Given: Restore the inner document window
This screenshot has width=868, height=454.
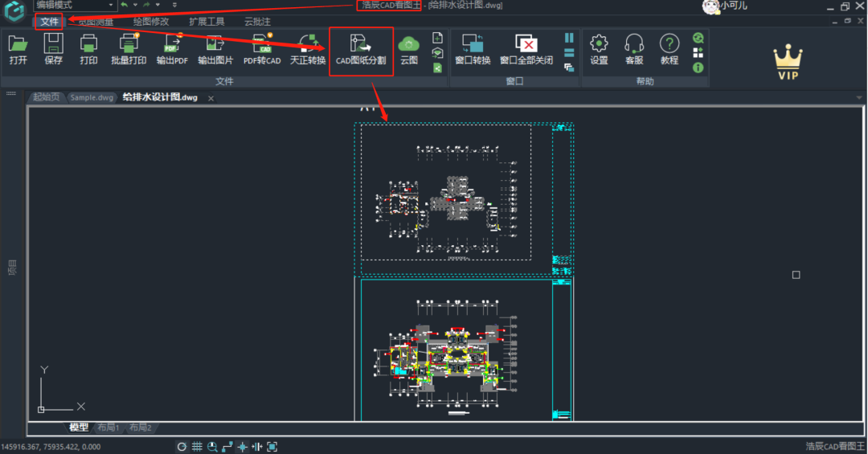Looking at the screenshot, I should click(848, 21).
